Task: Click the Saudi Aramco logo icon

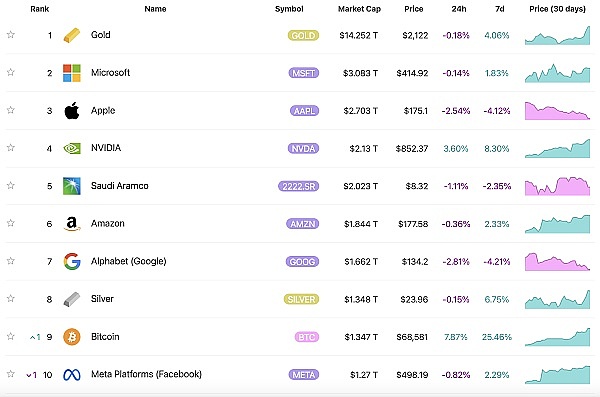Action: pos(72,186)
